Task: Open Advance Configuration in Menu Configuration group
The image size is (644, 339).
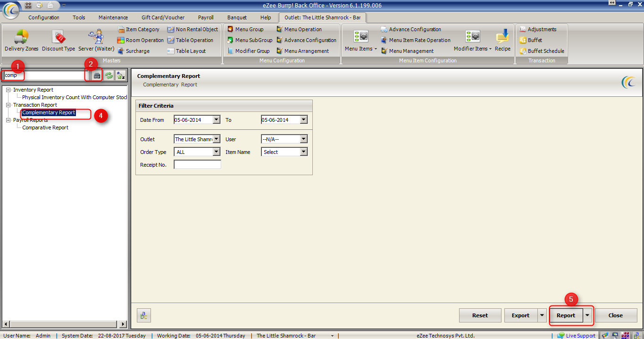Action: click(307, 40)
